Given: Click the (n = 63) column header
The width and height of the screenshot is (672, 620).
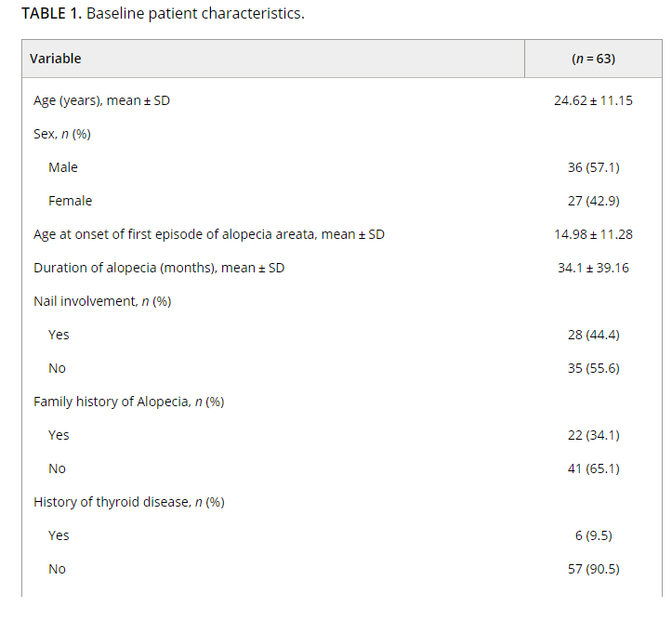Looking at the screenshot, I should (x=593, y=59).
